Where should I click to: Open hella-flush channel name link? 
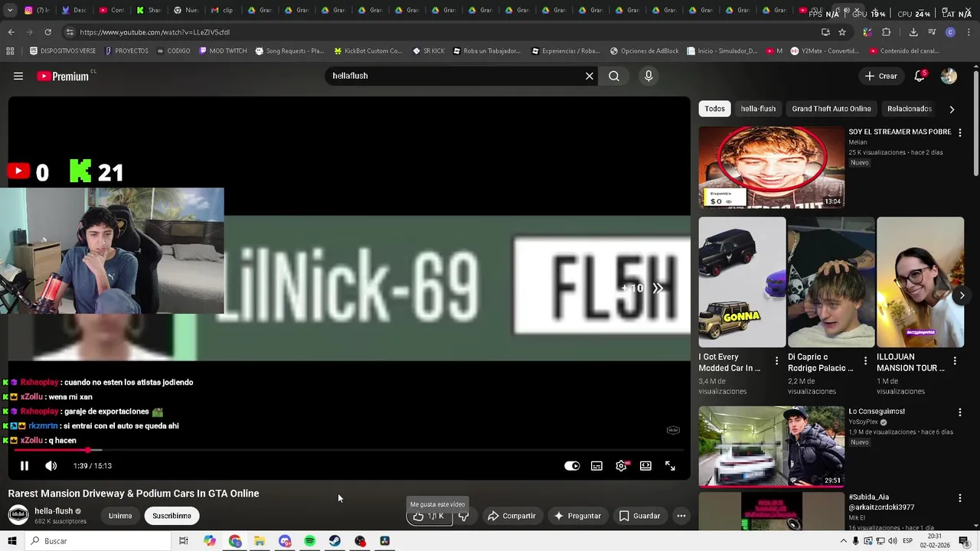click(x=54, y=510)
